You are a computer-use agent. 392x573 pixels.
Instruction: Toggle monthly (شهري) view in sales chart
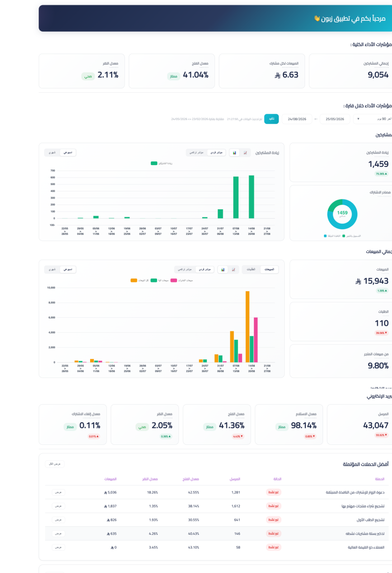52,269
